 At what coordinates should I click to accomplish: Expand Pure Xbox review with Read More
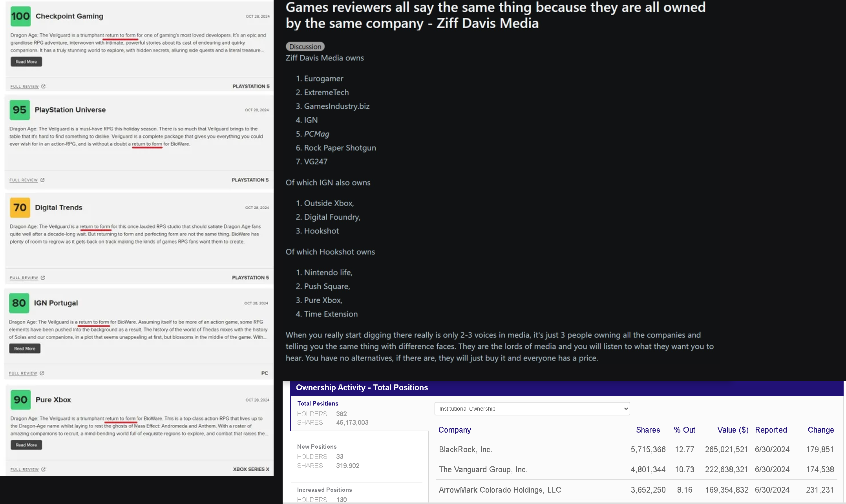pyautogui.click(x=26, y=445)
